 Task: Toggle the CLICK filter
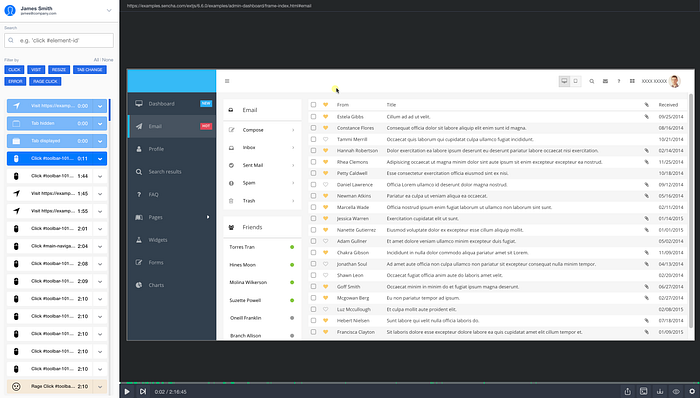click(14, 70)
